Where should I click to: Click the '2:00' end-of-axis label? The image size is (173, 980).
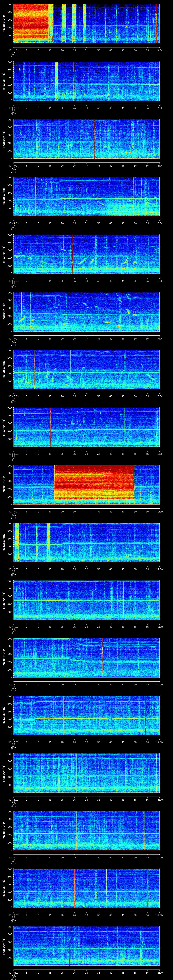pos(160,50)
